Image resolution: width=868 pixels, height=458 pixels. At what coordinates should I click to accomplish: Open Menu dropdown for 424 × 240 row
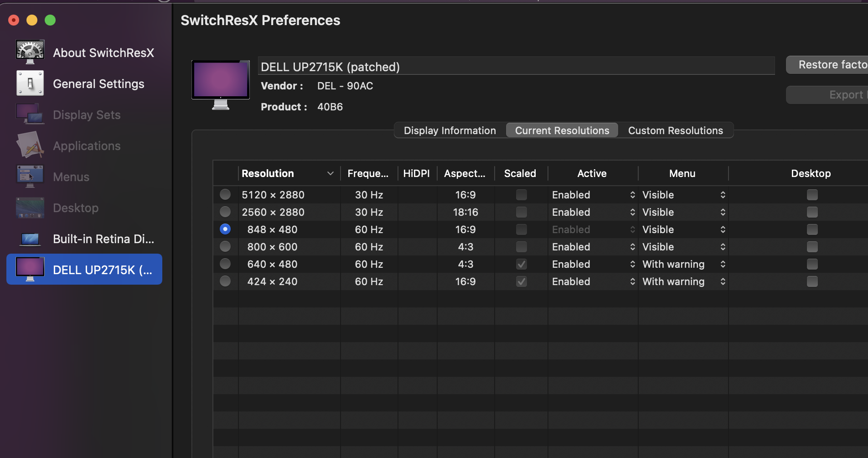pyautogui.click(x=683, y=281)
